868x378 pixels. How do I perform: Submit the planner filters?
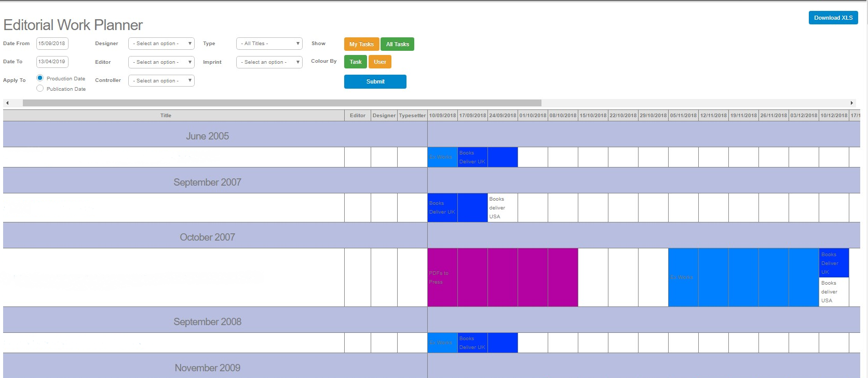pyautogui.click(x=375, y=81)
